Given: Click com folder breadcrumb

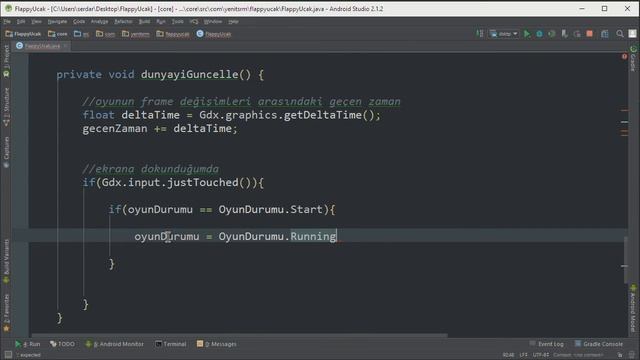Looking at the screenshot, I should (105, 34).
